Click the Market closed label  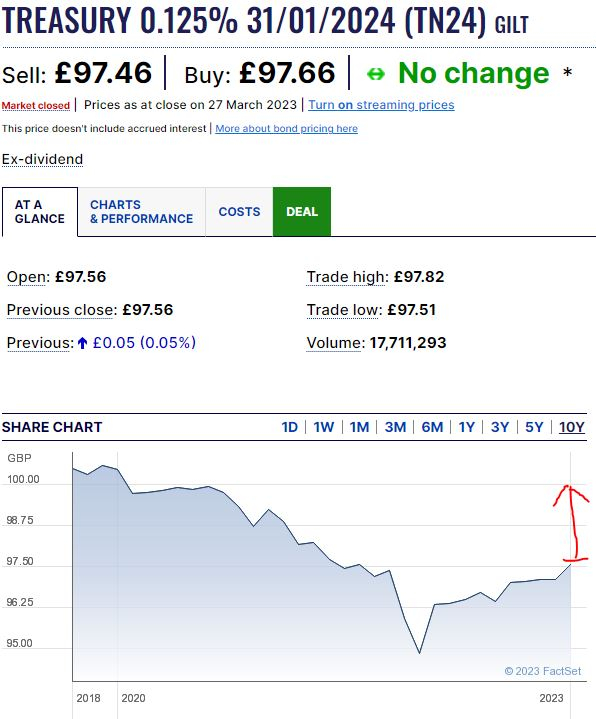click(36, 105)
